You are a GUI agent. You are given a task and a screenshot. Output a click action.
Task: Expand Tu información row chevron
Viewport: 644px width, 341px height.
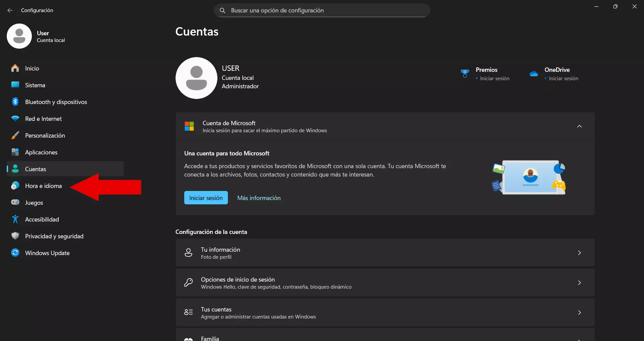[579, 253]
